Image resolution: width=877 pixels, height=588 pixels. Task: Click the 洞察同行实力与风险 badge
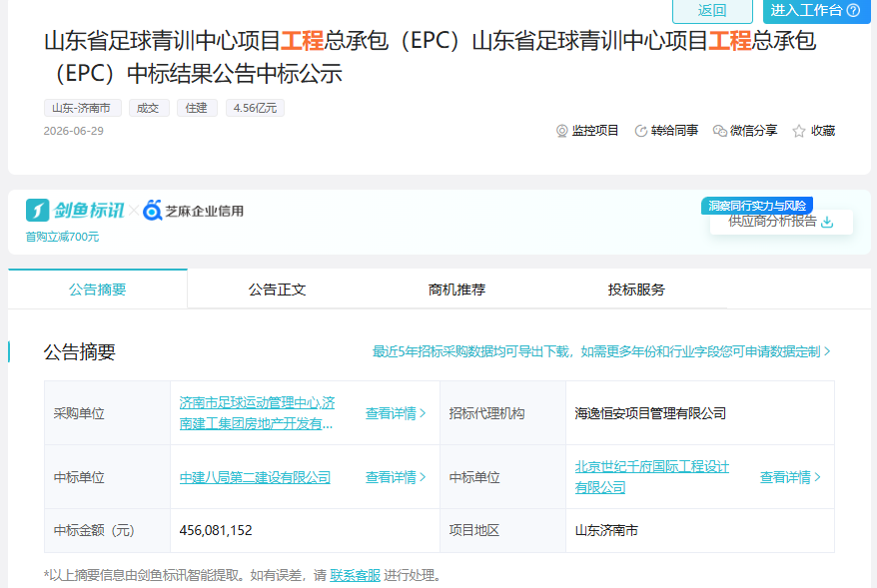pos(757,205)
